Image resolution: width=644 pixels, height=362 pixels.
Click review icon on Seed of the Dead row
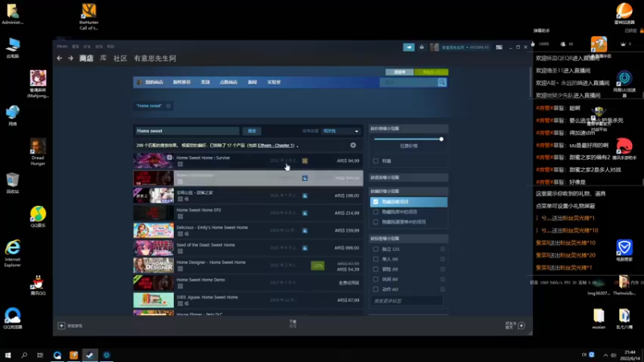305,248
